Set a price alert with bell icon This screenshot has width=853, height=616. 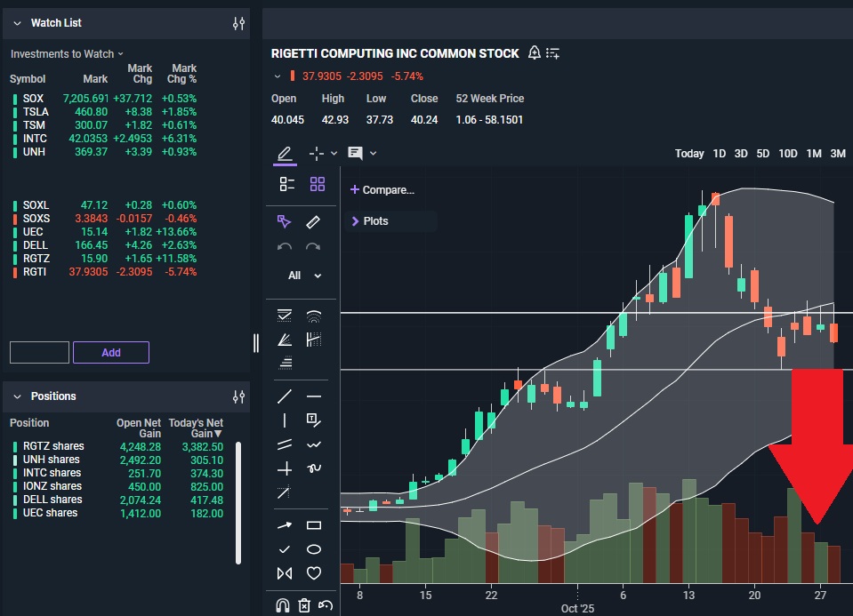[x=535, y=52]
